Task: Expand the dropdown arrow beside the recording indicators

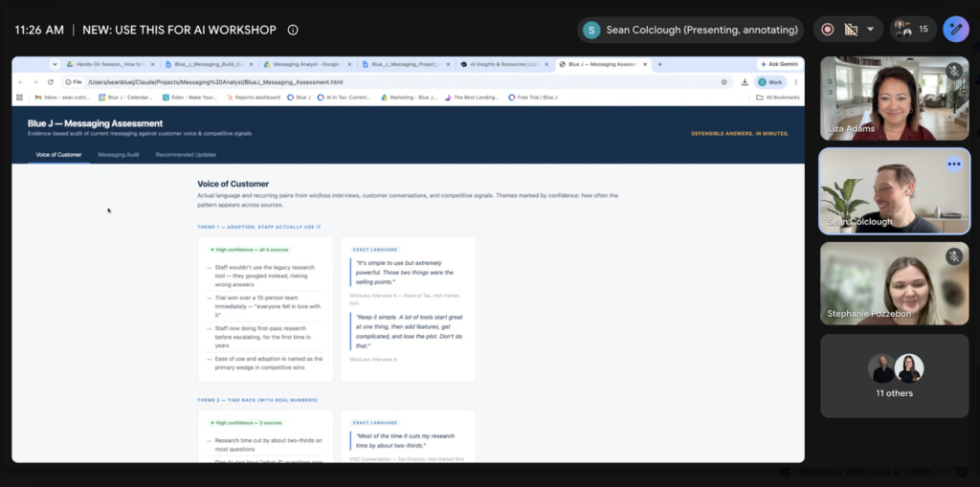Action: pyautogui.click(x=870, y=30)
